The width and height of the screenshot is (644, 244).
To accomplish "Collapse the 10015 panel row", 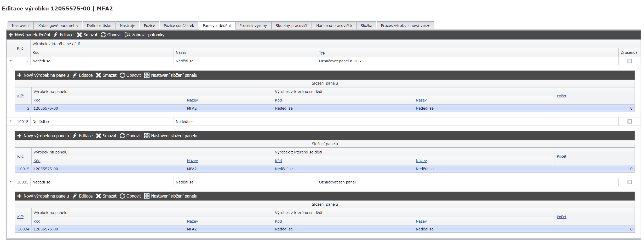I will tap(11, 121).
